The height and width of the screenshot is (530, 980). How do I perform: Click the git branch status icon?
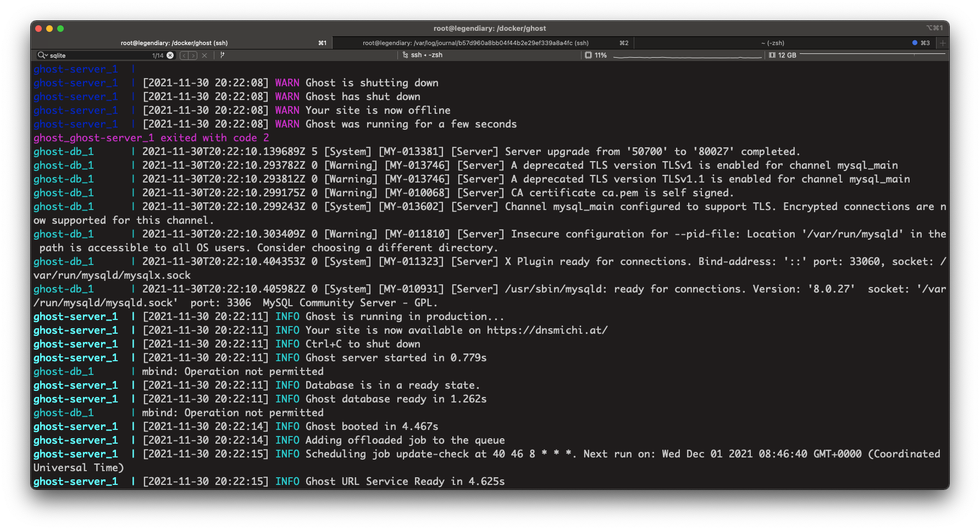click(x=222, y=55)
